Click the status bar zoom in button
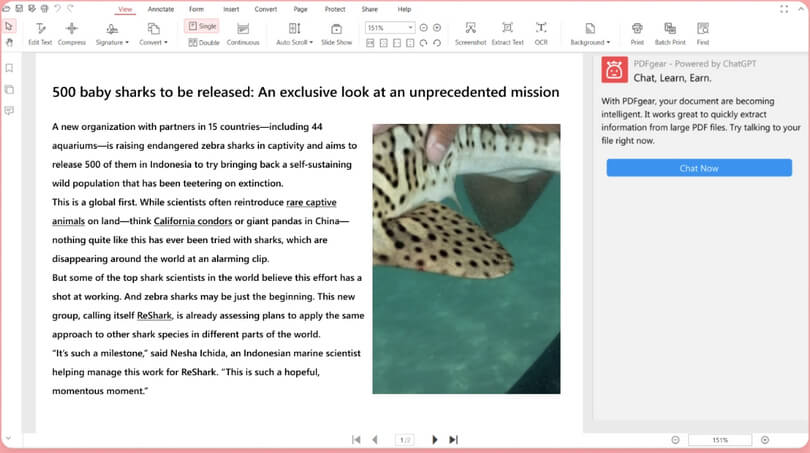This screenshot has width=810, height=453. [x=765, y=440]
